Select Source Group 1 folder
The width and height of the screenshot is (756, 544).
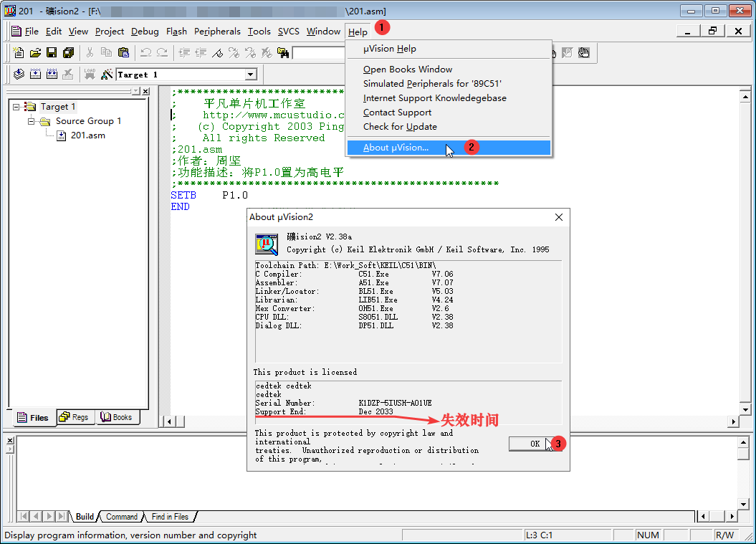point(88,121)
